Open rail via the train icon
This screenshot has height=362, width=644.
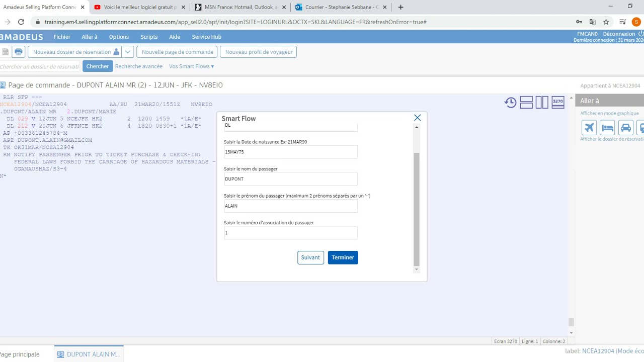tap(640, 128)
